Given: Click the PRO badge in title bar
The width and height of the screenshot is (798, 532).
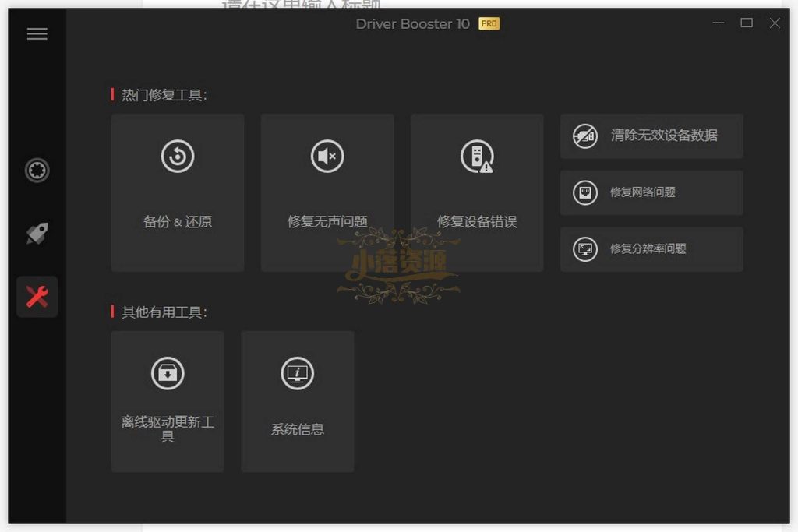Looking at the screenshot, I should pos(489,23).
